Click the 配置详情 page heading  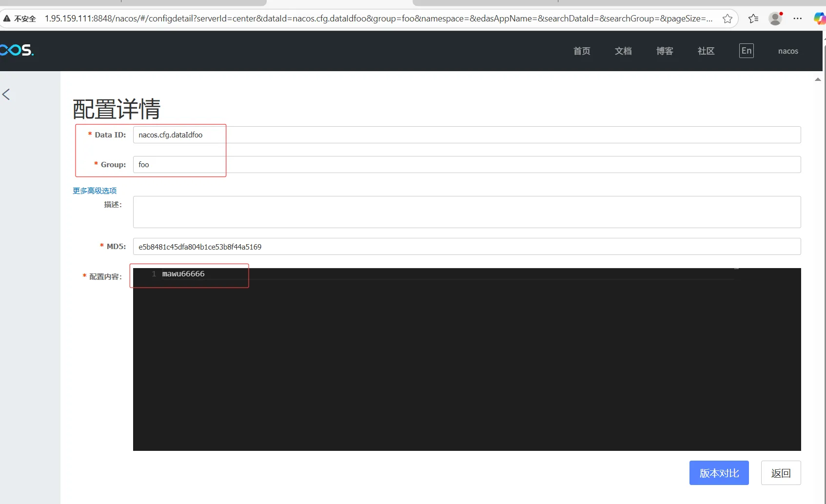[117, 109]
